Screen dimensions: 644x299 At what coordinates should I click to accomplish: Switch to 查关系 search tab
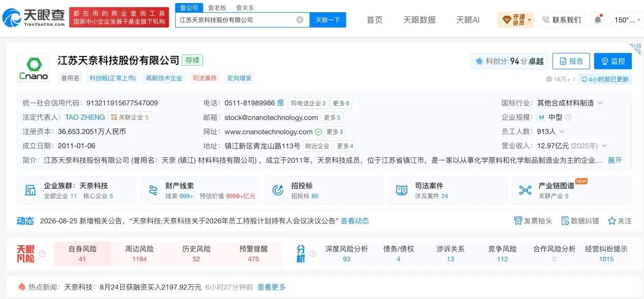245,8
